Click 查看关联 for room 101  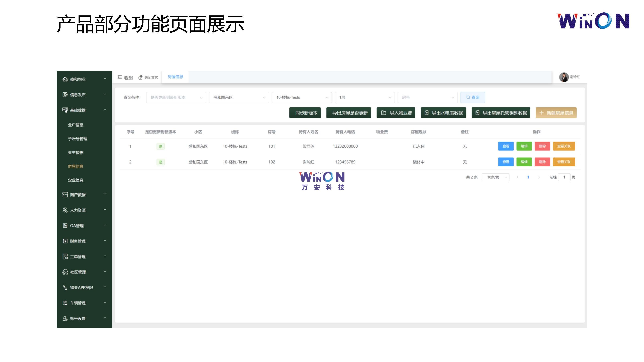564,146
